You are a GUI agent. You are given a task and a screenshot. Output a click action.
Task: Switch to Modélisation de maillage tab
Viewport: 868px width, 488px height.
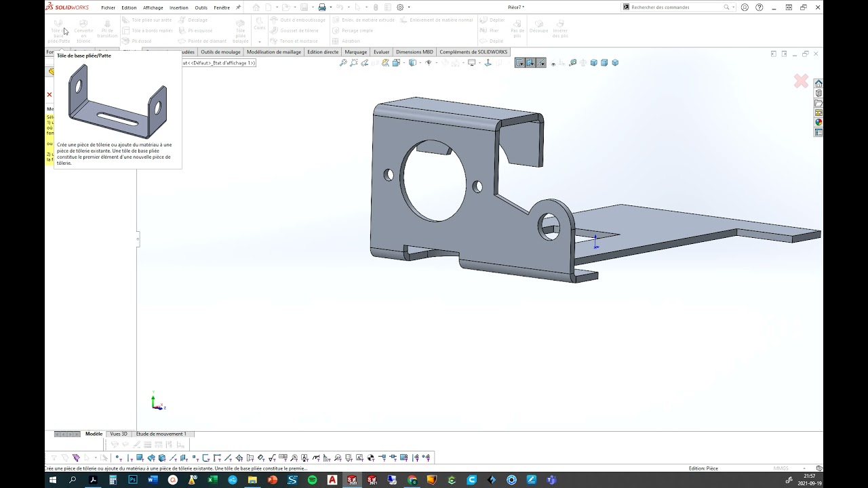[273, 52]
